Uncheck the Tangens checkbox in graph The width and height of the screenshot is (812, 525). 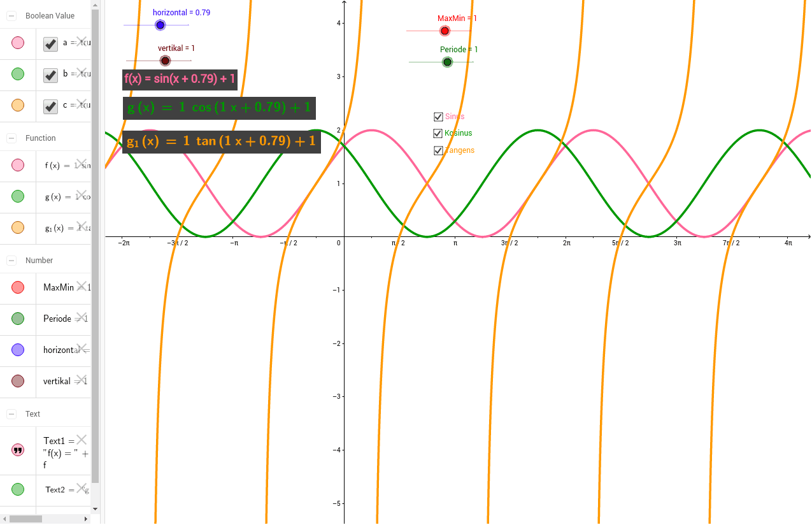click(x=438, y=151)
